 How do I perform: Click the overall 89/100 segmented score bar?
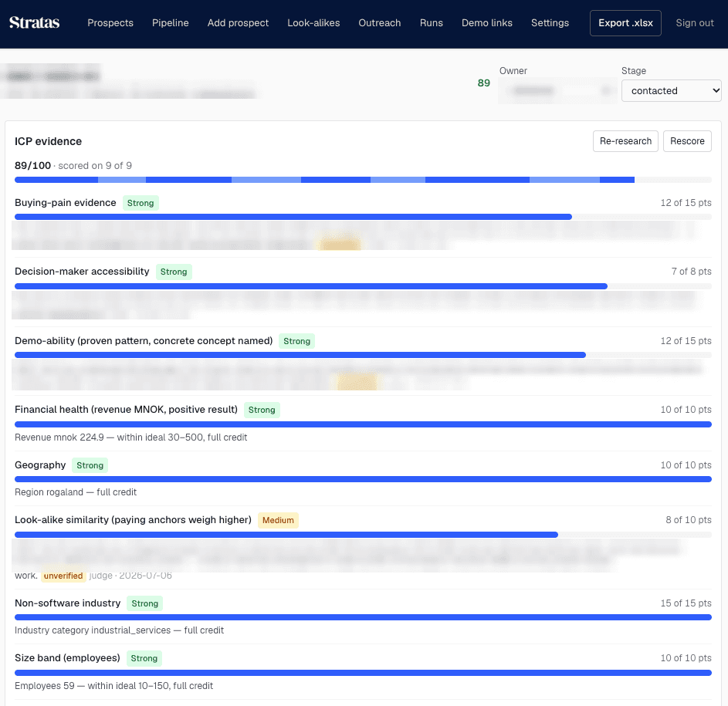tap(363, 180)
